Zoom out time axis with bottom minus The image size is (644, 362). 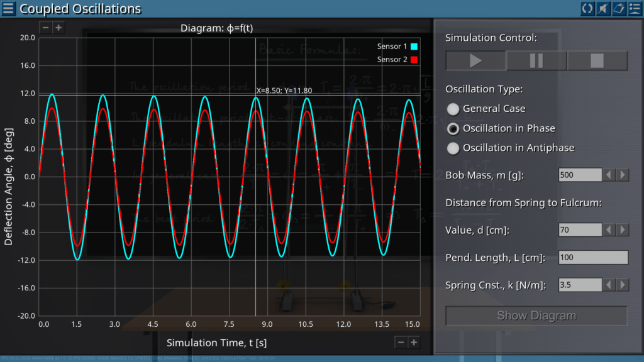pos(401,342)
